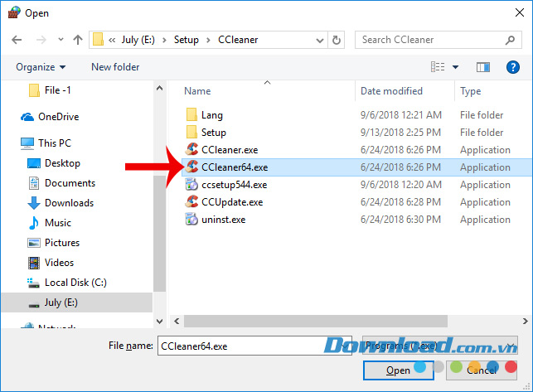This screenshot has width=533, height=392.
Task: Sort files by Date modified column
Action: coord(391,91)
